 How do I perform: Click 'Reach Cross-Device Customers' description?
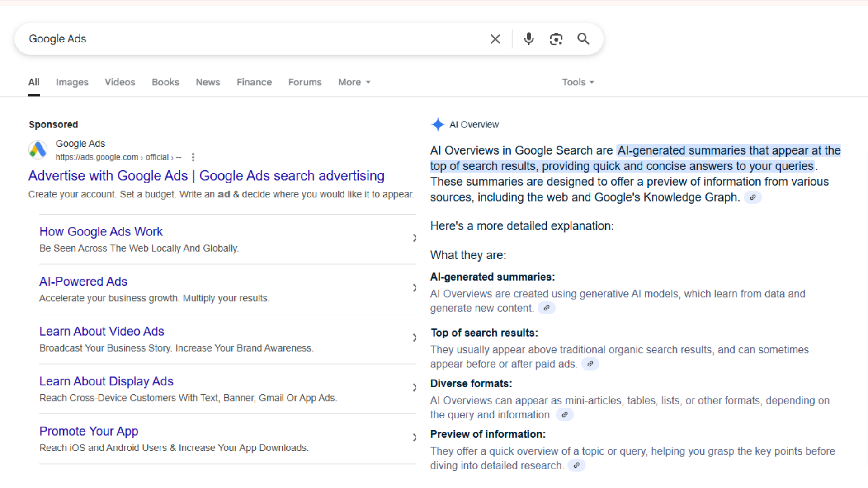188,398
